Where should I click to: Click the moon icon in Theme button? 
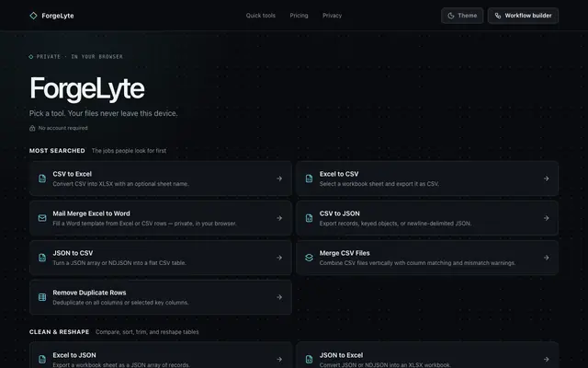451,16
